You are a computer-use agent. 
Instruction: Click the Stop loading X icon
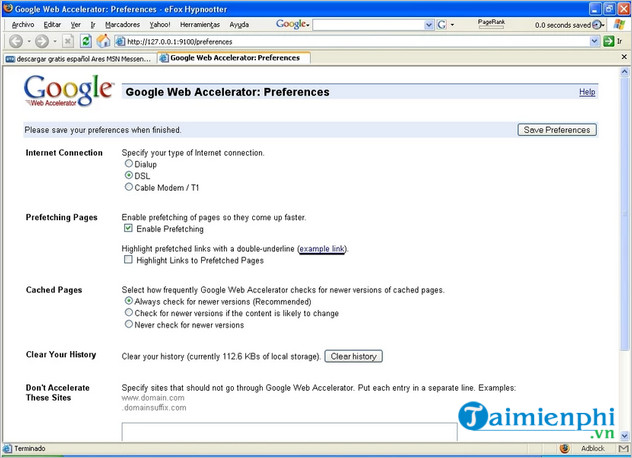tap(68, 41)
